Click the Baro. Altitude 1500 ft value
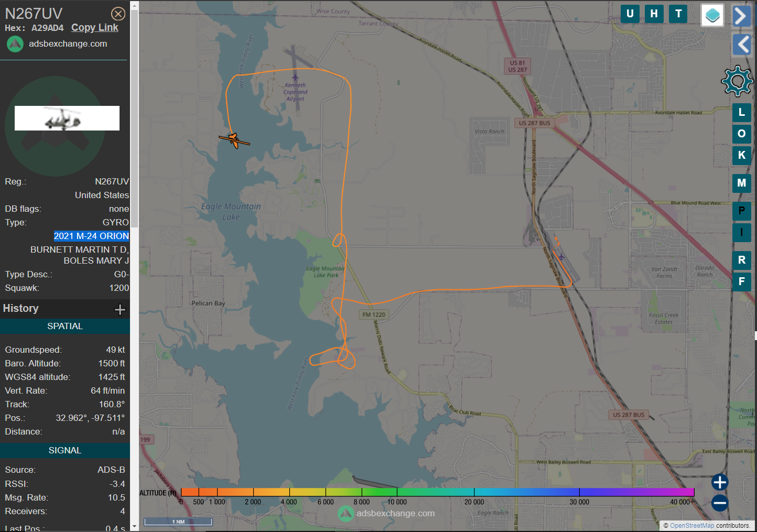Screen dimensions: 757x532 (x=112, y=364)
